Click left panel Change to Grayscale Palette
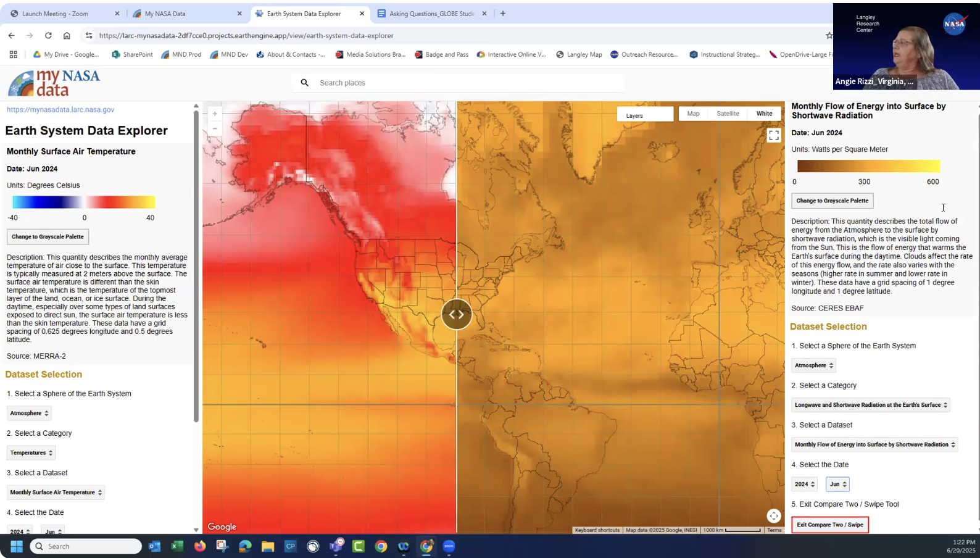Viewport: 980px width, 558px height. [48, 236]
